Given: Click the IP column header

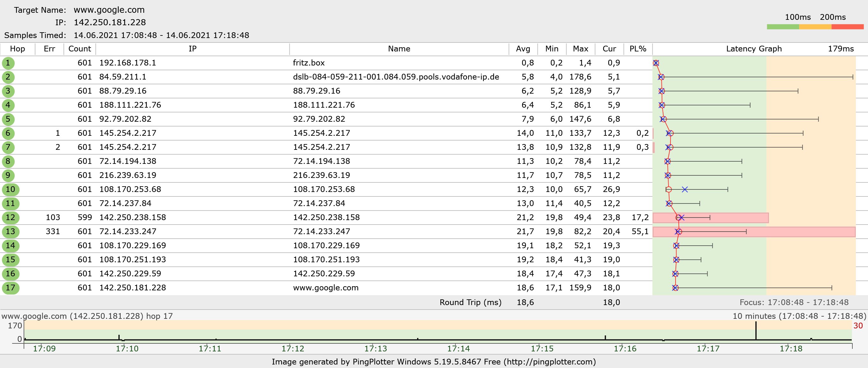Looking at the screenshot, I should [x=192, y=49].
